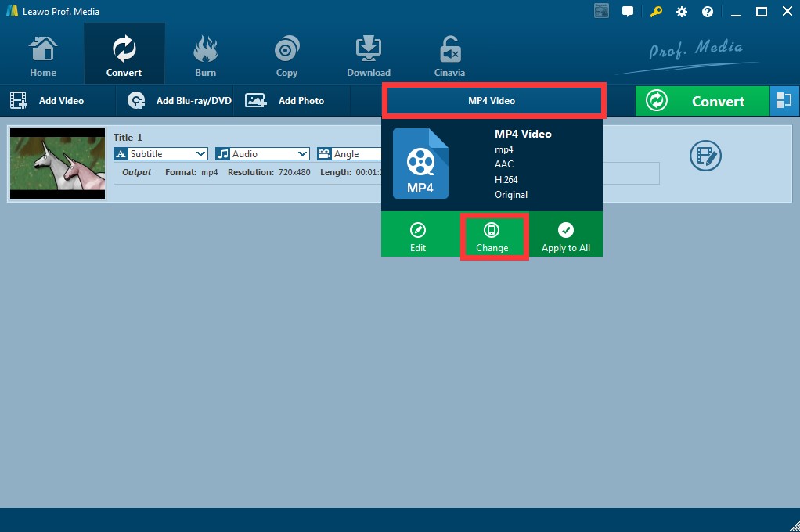
Task: Open the Angle dropdown
Action: [x=349, y=154]
